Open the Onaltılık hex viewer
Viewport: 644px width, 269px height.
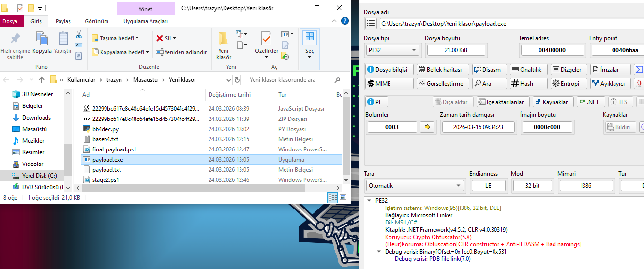(x=529, y=69)
